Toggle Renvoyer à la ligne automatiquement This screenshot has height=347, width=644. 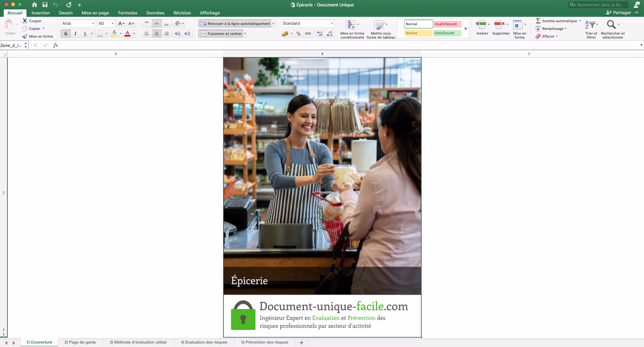(x=235, y=23)
